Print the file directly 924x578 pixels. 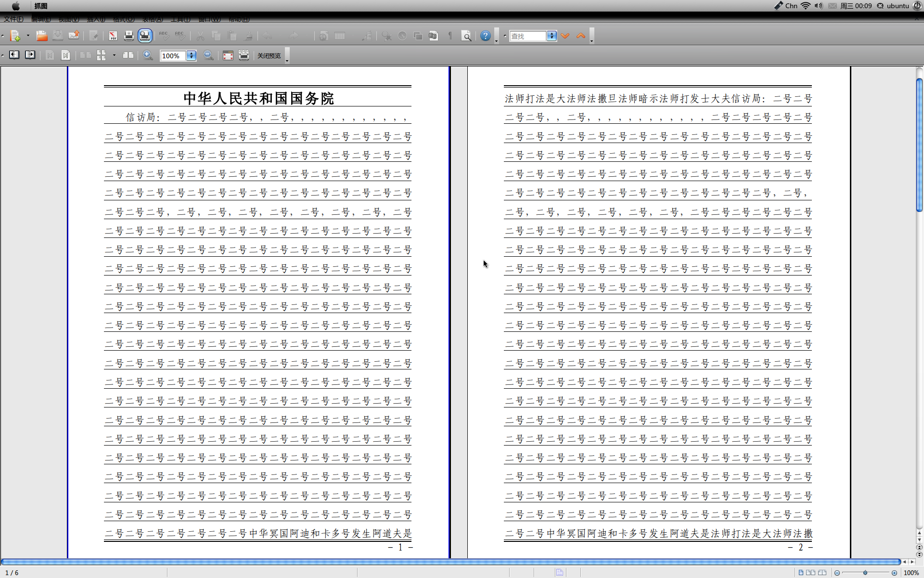[x=128, y=36]
